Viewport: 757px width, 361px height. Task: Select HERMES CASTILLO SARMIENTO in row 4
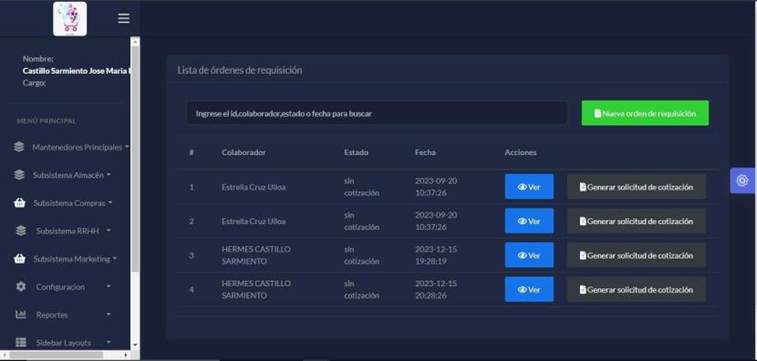tap(256, 290)
